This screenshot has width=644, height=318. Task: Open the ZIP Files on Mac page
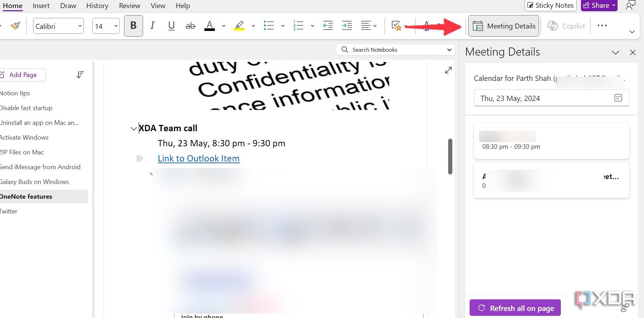[22, 152]
